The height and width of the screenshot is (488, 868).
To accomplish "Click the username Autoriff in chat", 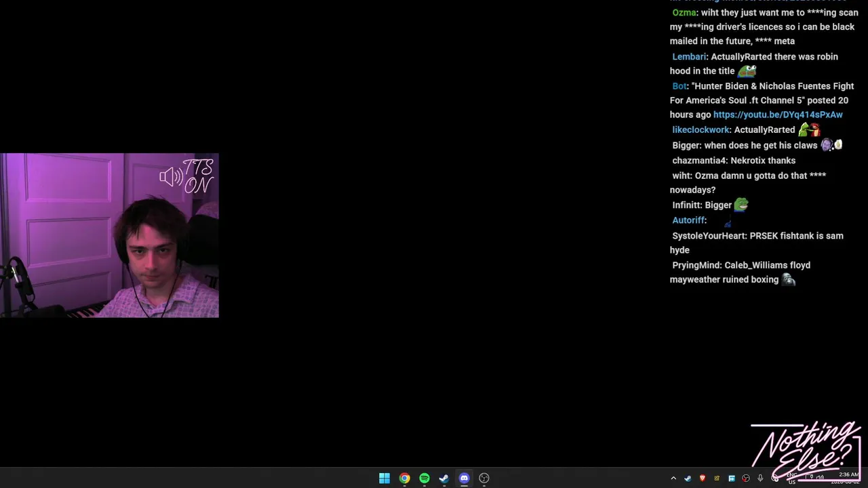I will (x=688, y=220).
